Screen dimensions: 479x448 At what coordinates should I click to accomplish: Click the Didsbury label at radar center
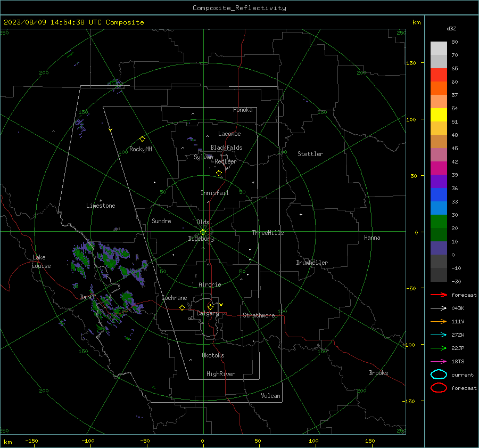pos(201,239)
